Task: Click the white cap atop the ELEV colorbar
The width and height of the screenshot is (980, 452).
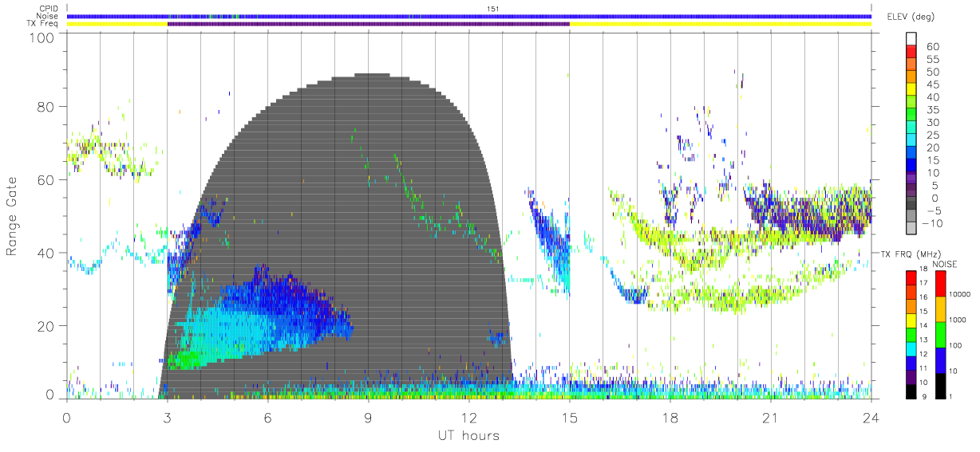Action: click(911, 38)
